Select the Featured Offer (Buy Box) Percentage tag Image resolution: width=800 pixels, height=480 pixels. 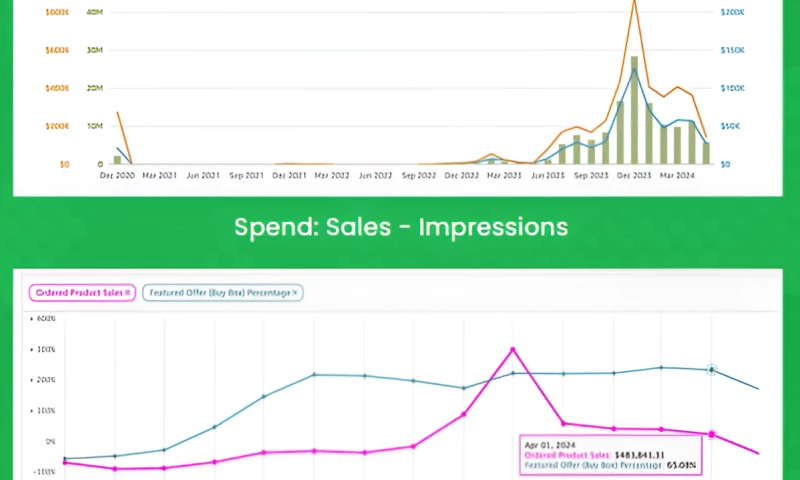pyautogui.click(x=217, y=292)
